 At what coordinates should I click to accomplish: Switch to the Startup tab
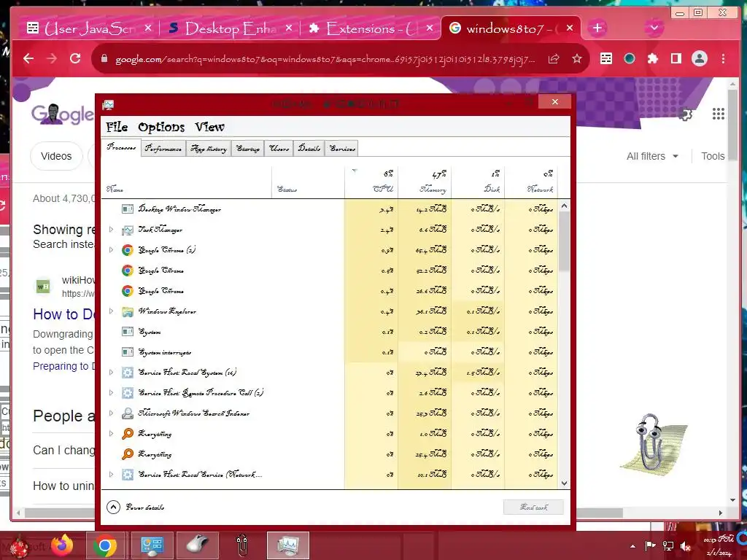pyautogui.click(x=248, y=149)
